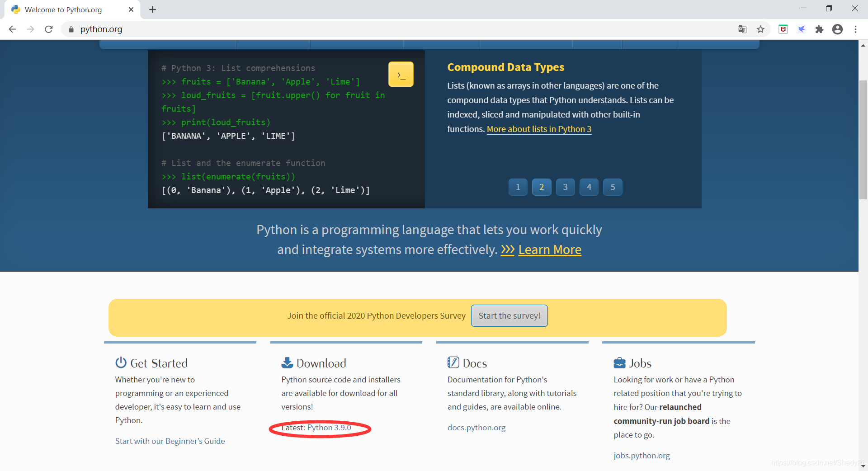This screenshot has width=868, height=471.
Task: Bookmark this page with star icon
Action: pos(760,29)
